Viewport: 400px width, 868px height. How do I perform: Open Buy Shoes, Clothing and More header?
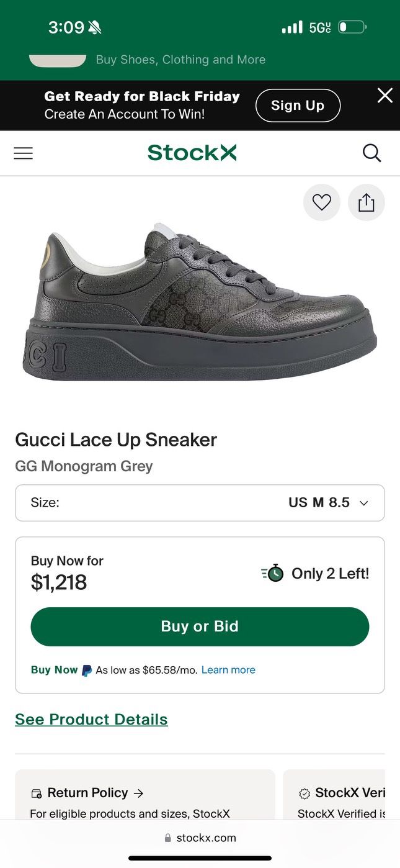[180, 60]
